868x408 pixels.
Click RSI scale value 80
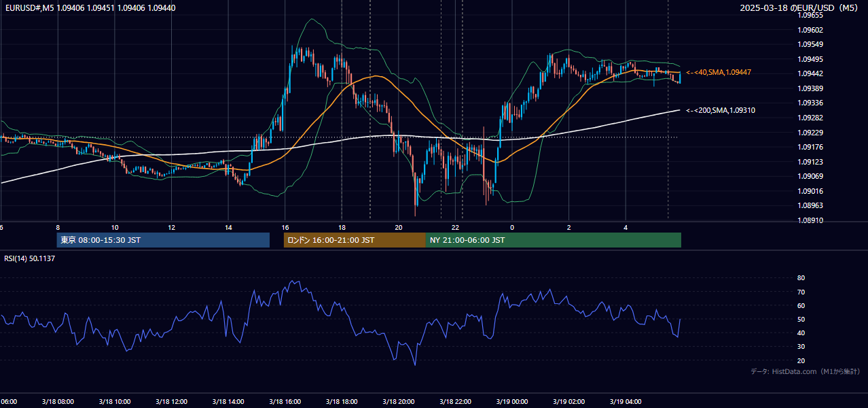[x=801, y=278]
